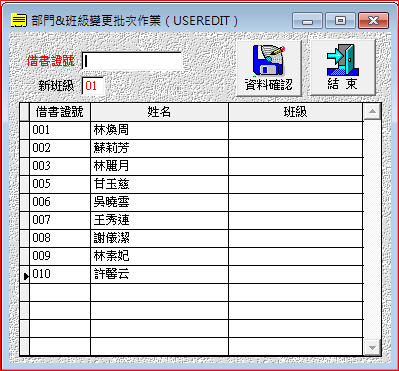Click the 借書證號 column header
The image size is (399, 371).
60,112
